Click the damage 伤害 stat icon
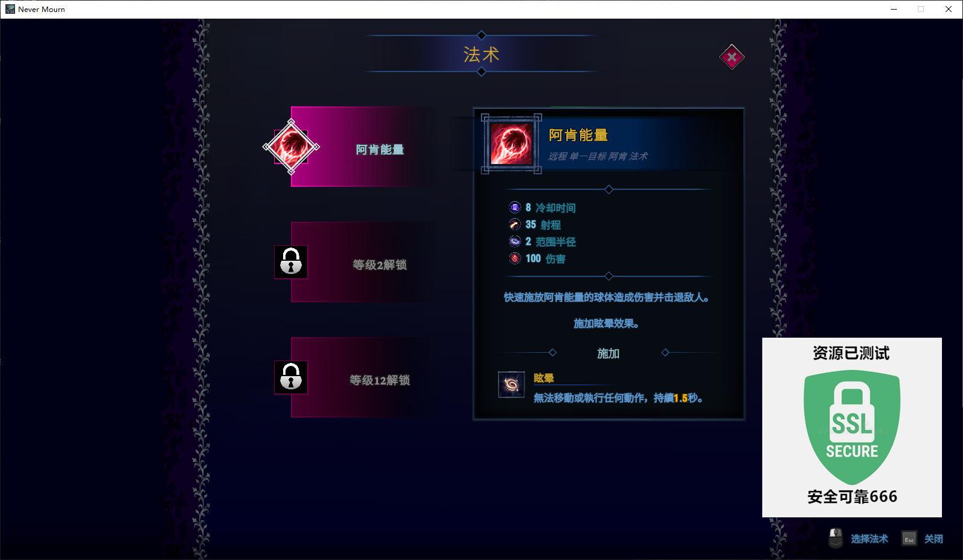The width and height of the screenshot is (963, 560). (515, 258)
